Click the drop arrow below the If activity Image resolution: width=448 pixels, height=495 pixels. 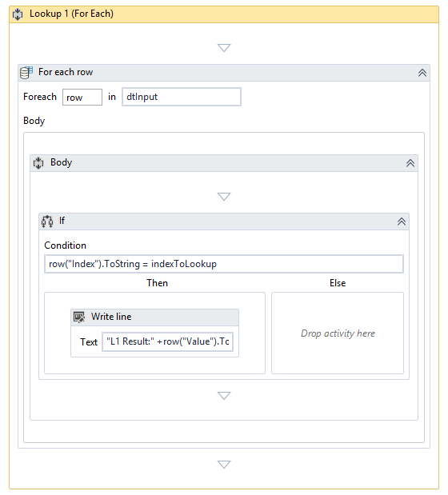click(224, 396)
